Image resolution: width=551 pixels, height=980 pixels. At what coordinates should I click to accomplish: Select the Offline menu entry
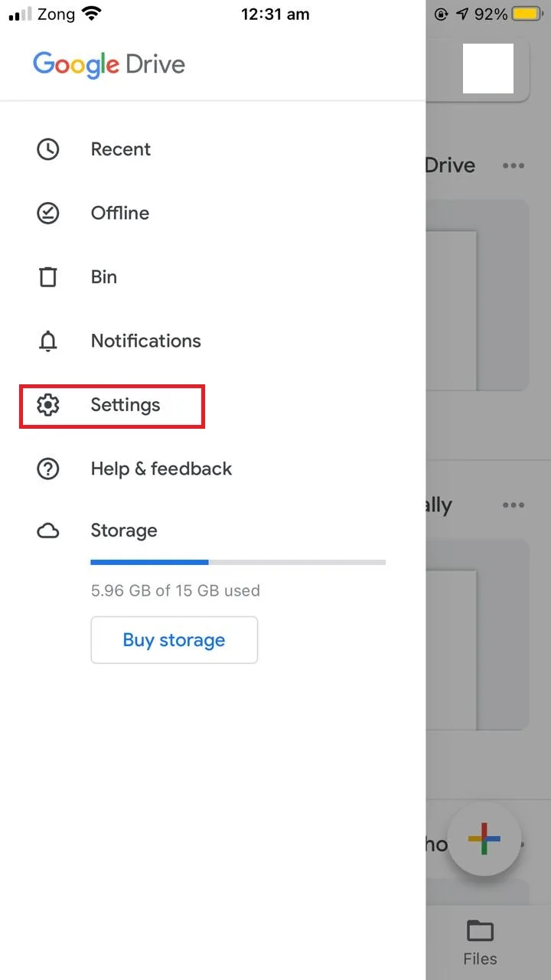pos(120,213)
